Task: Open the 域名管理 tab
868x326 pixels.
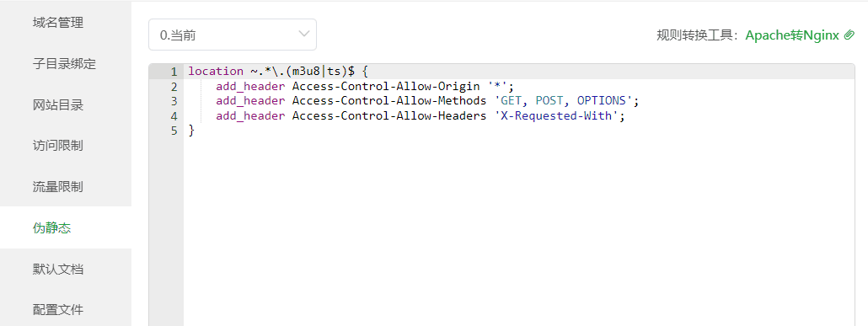Action: coord(58,23)
